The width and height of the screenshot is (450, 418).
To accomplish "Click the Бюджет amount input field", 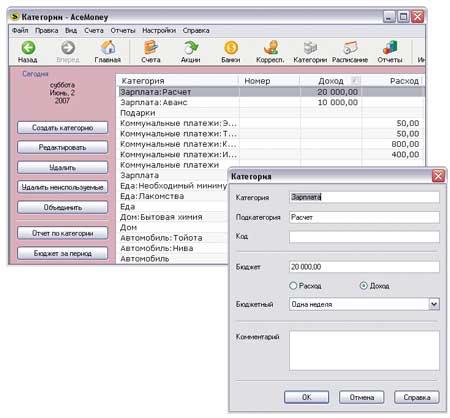I will 364,267.
